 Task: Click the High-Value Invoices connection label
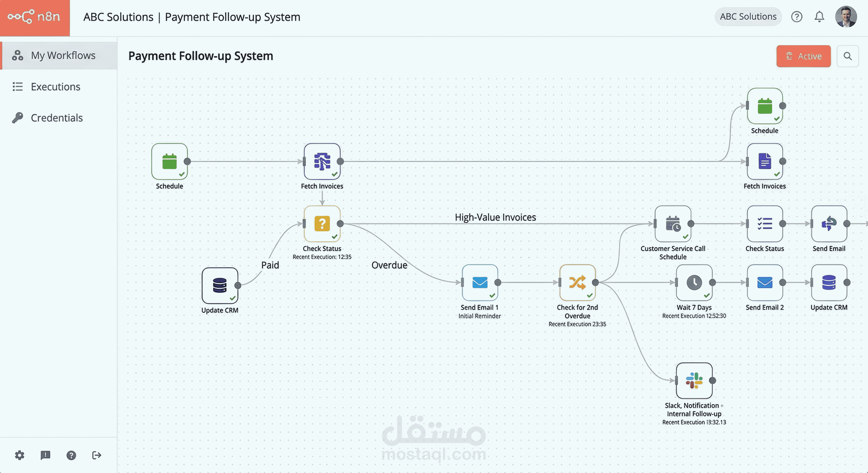point(495,217)
